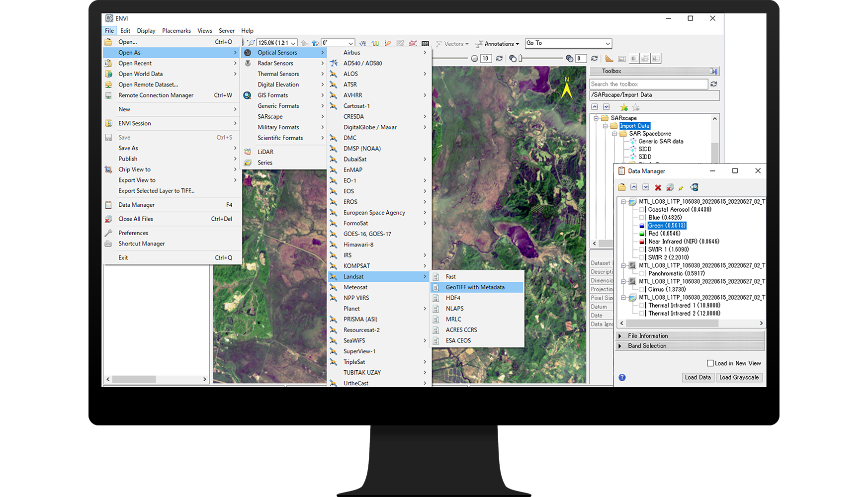
Task: Tick the Panchromatic band checkbox
Action: pos(642,273)
